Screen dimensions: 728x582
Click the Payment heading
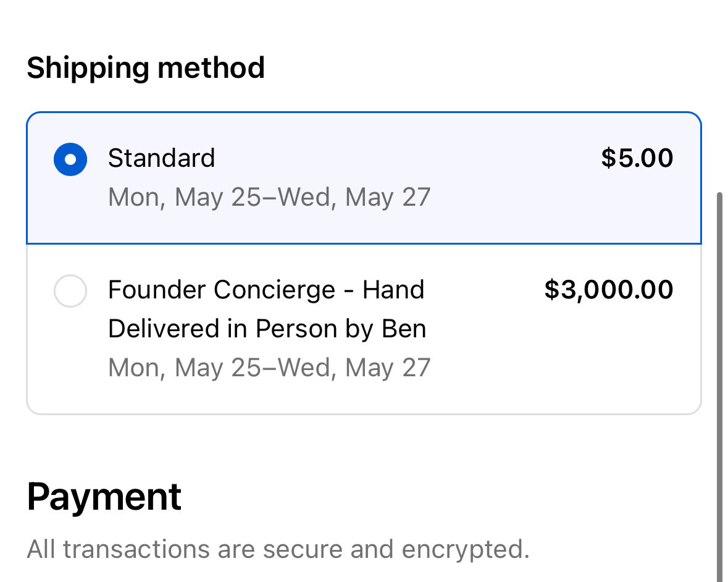point(104,497)
